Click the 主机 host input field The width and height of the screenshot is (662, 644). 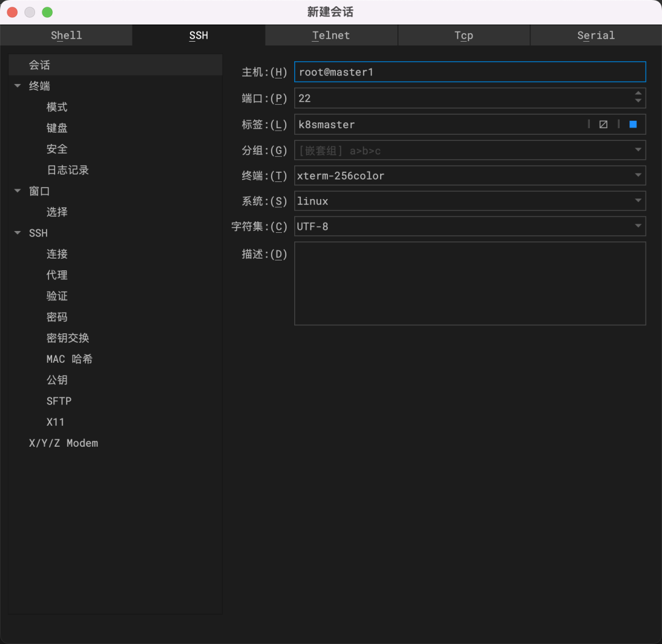(470, 72)
